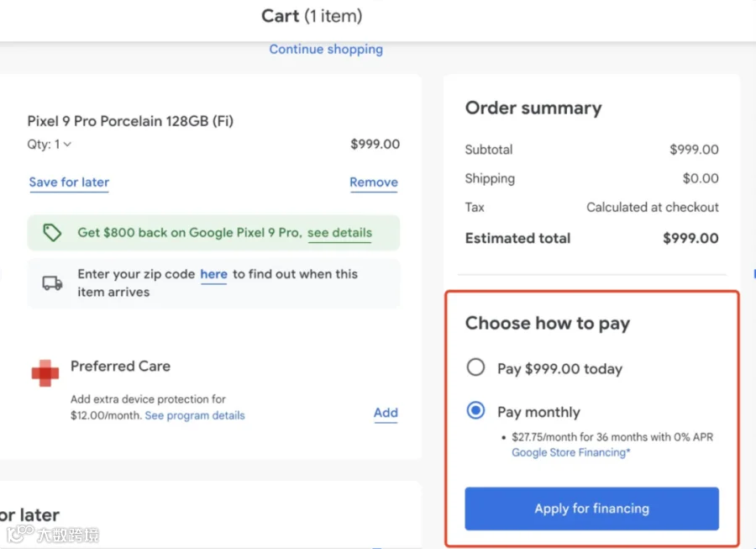756x549 pixels.
Task: Select the Pay monthly radio button
Action: [x=476, y=411]
